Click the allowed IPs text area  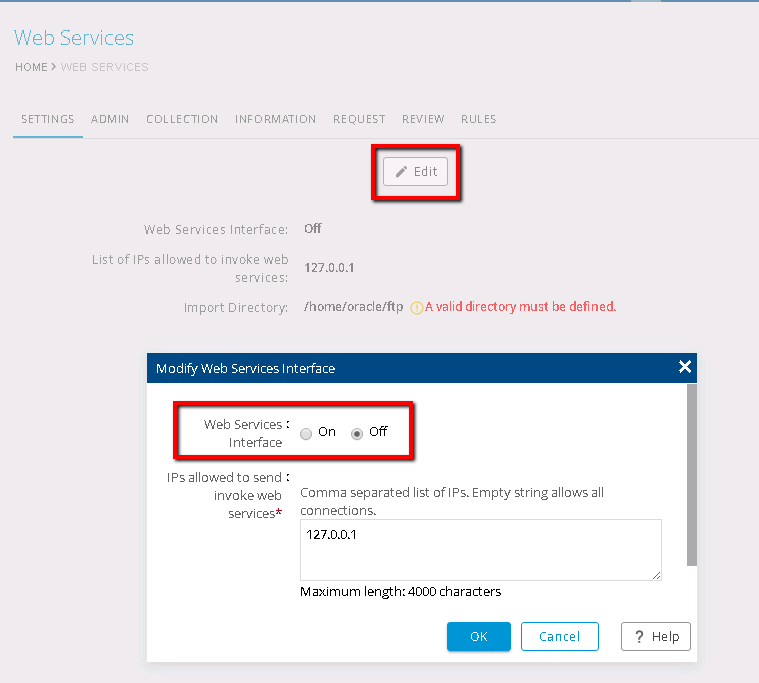click(x=480, y=548)
